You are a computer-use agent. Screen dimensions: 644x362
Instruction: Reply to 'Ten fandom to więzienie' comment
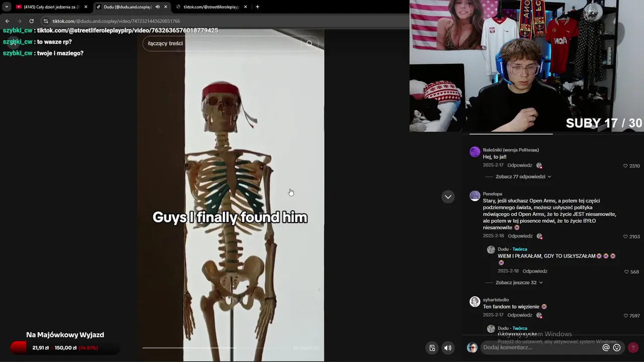520,315
